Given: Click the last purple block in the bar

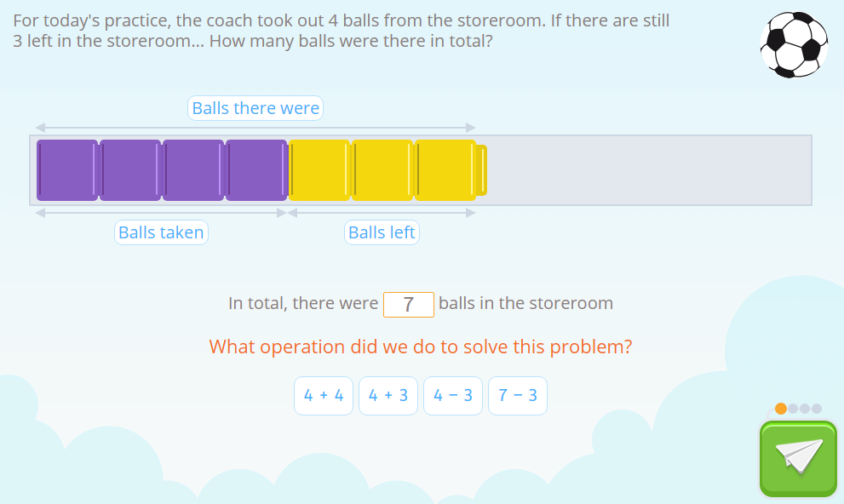Looking at the screenshot, I should tap(256, 169).
